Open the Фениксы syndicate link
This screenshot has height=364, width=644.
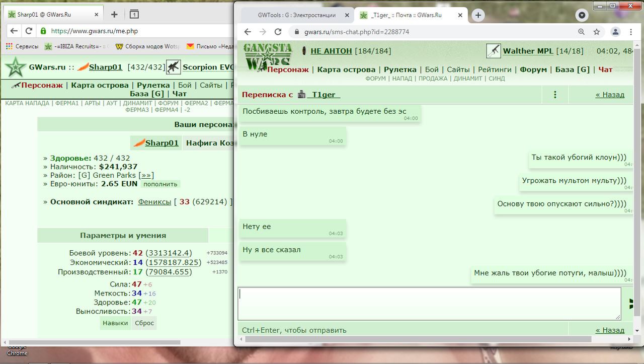154,202
